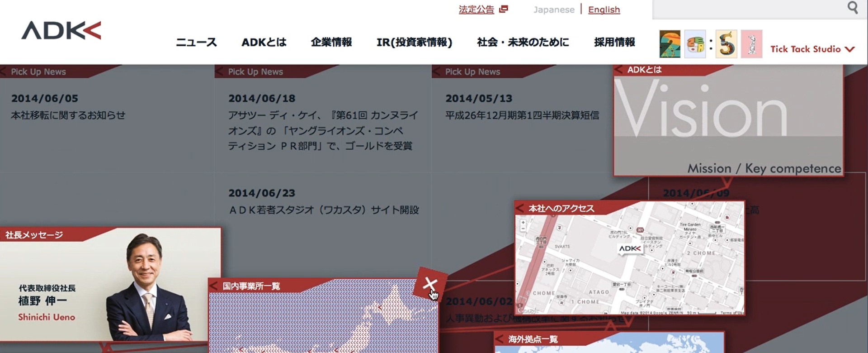The image size is (868, 353).
Task: Open the 採用情報 menu
Action: click(x=614, y=42)
